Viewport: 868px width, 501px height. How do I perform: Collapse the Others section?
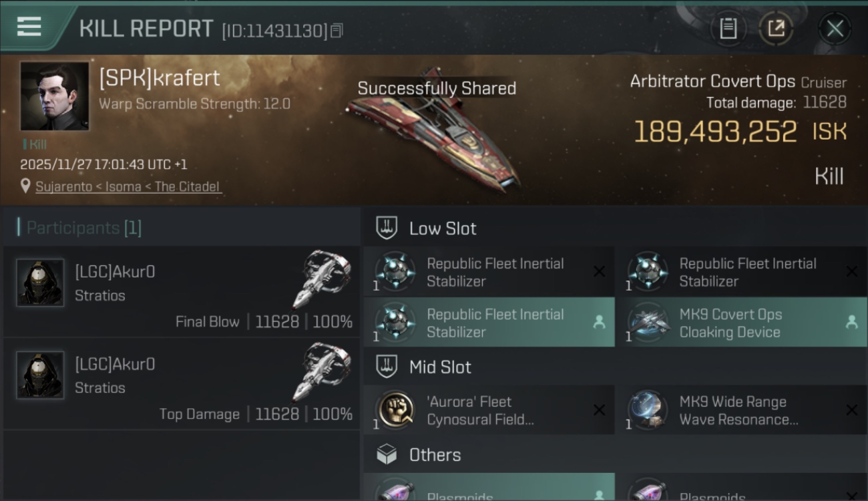click(x=435, y=455)
